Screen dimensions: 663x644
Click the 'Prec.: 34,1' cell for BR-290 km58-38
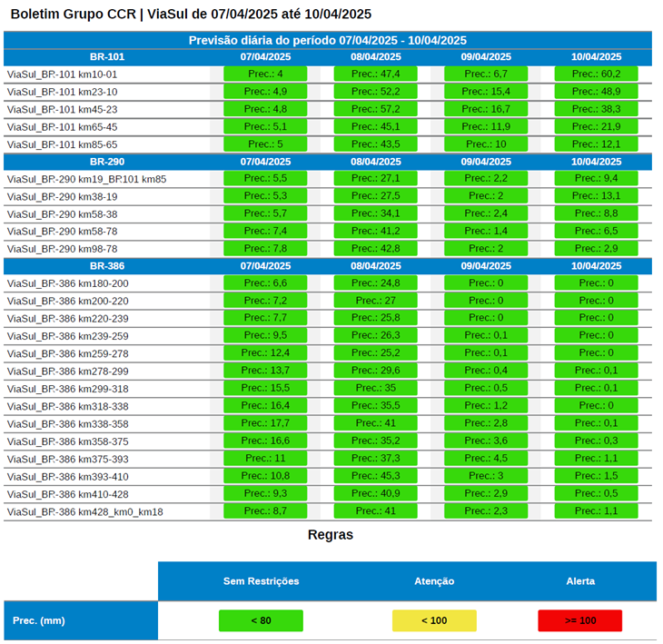[x=375, y=213]
